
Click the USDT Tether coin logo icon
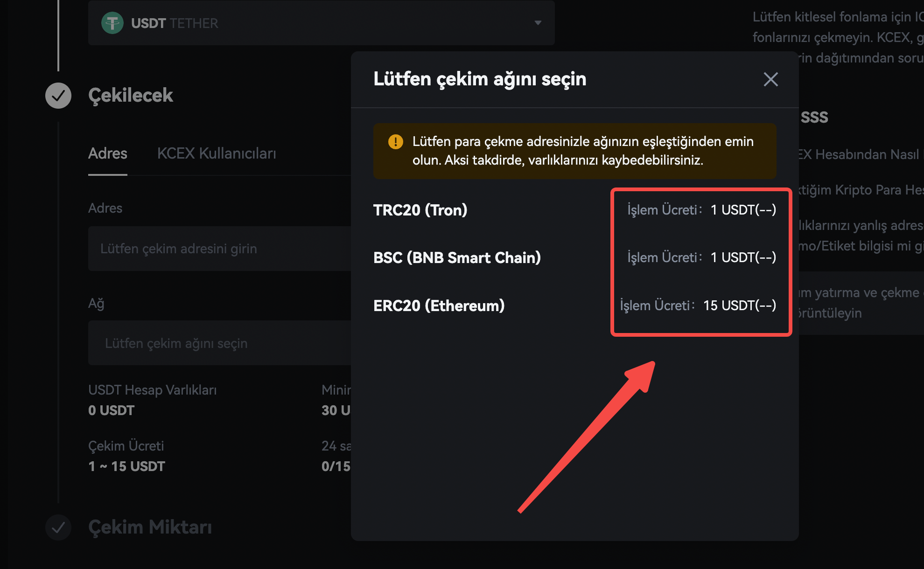(x=112, y=23)
